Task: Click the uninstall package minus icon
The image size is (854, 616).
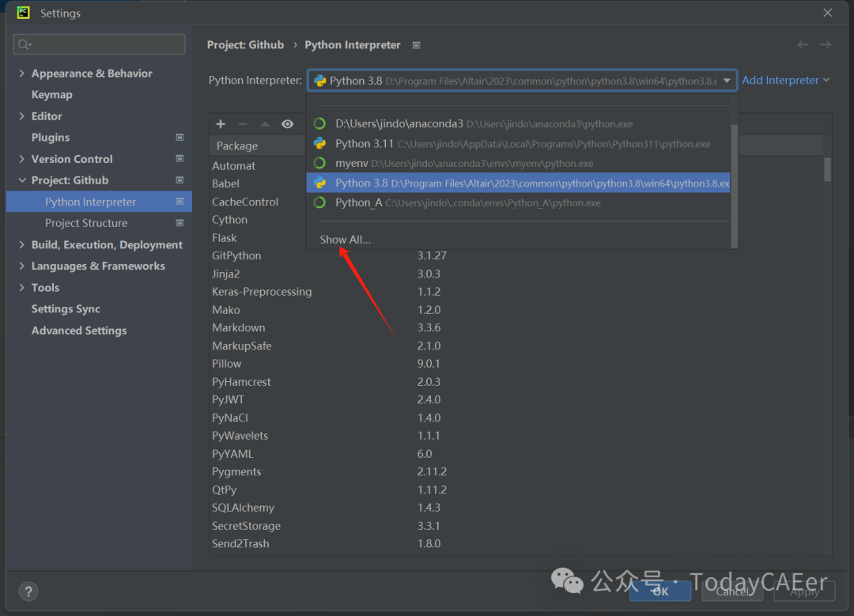Action: pos(243,124)
